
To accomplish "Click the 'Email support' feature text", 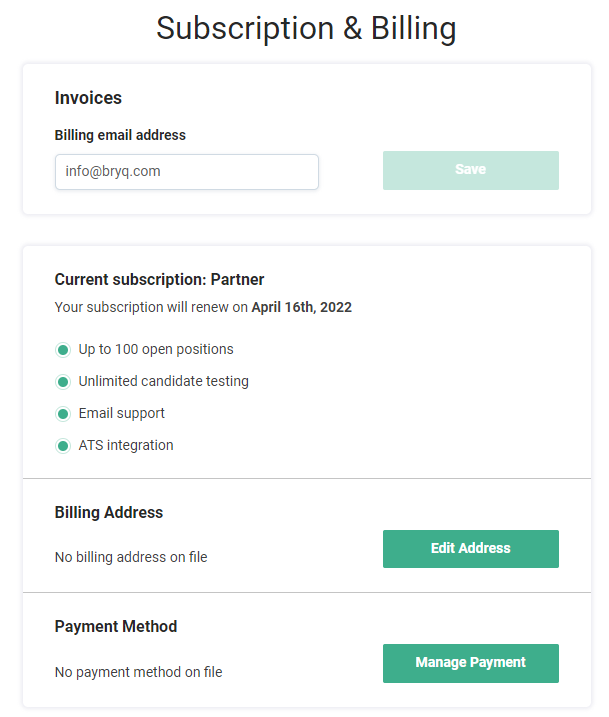I will (x=122, y=414).
